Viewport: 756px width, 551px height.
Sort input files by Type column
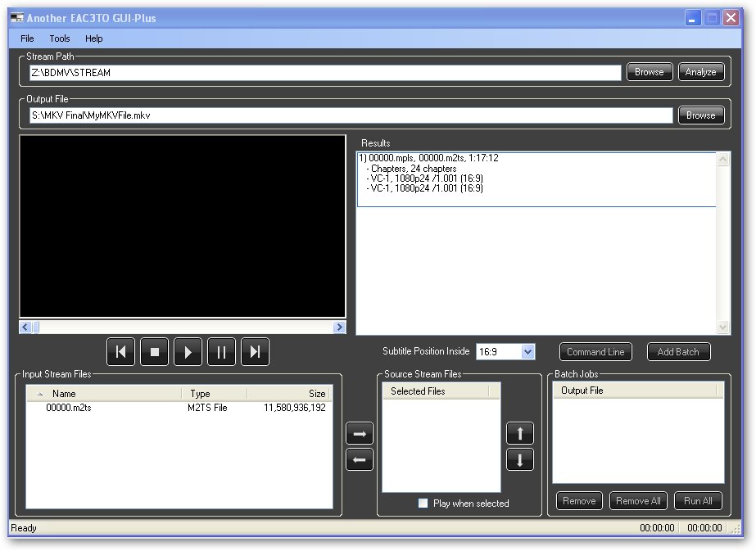pyautogui.click(x=214, y=393)
